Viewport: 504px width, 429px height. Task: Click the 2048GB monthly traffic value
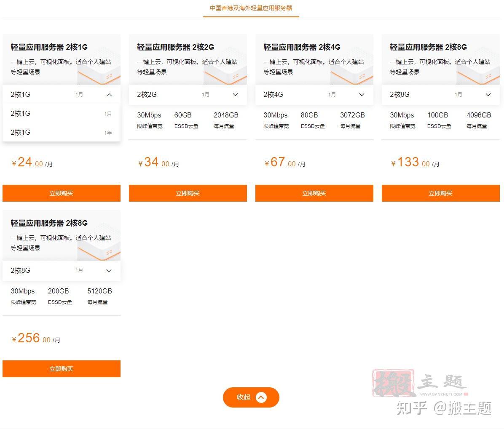pos(226,115)
